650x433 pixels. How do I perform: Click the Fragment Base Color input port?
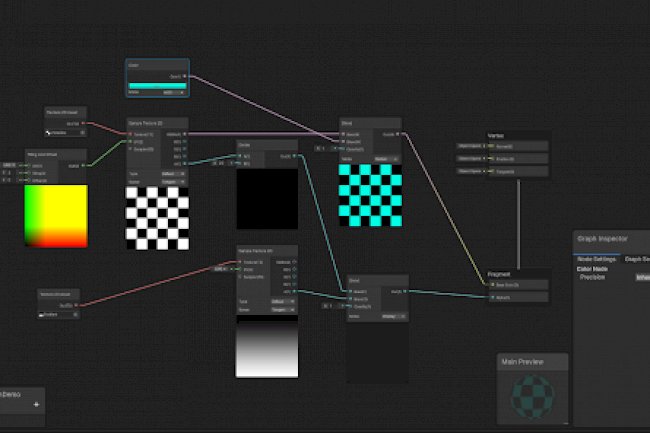[x=491, y=285]
